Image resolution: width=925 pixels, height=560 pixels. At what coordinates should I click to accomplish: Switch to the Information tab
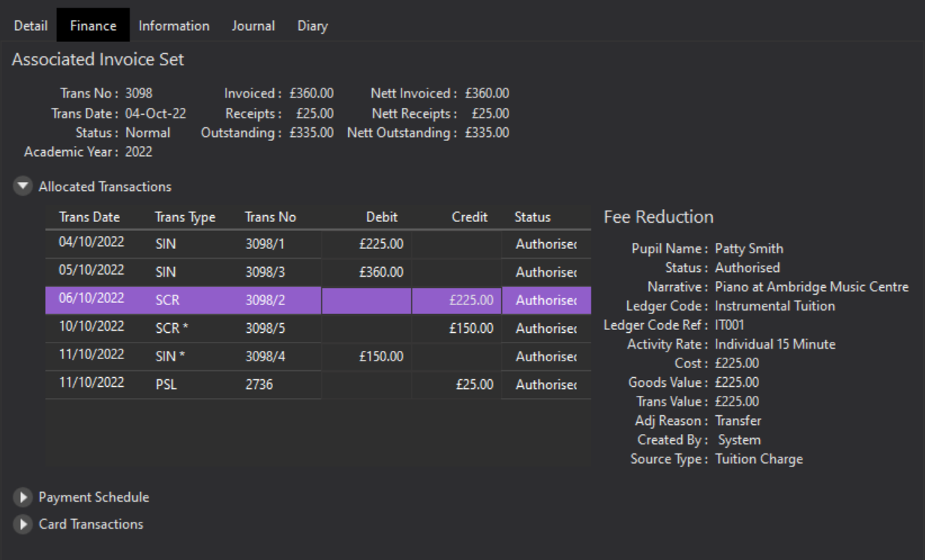click(174, 25)
